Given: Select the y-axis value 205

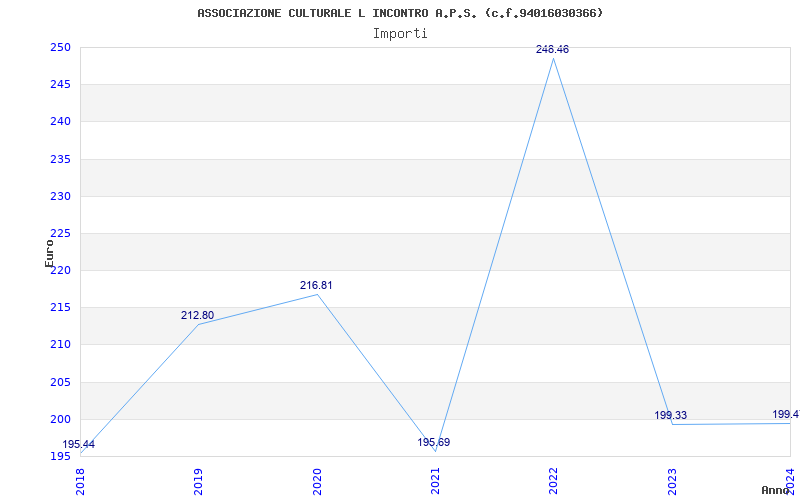Looking at the screenshot, I should [x=60, y=382].
